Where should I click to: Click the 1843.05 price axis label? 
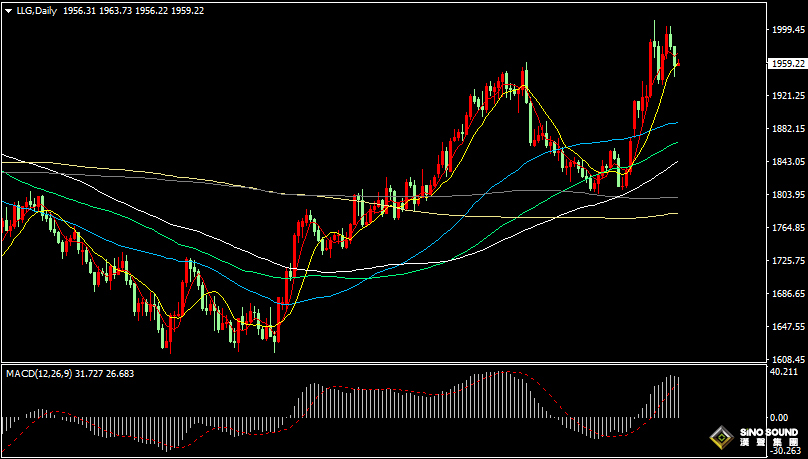tap(788, 162)
